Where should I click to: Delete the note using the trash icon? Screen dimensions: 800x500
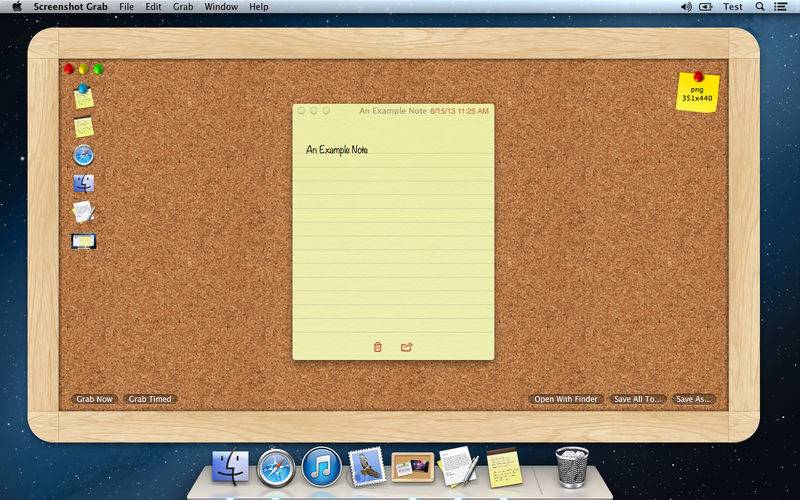point(378,347)
